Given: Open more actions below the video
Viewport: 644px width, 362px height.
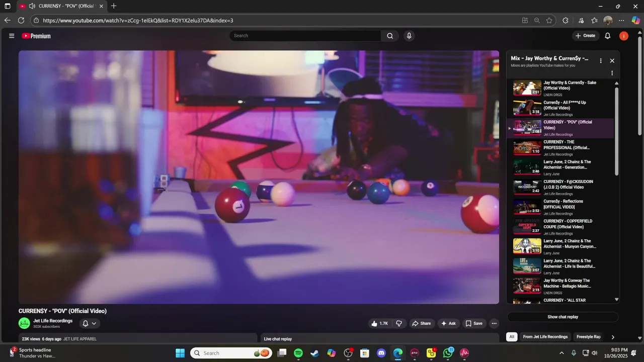Looking at the screenshot, I should pyautogui.click(x=494, y=323).
